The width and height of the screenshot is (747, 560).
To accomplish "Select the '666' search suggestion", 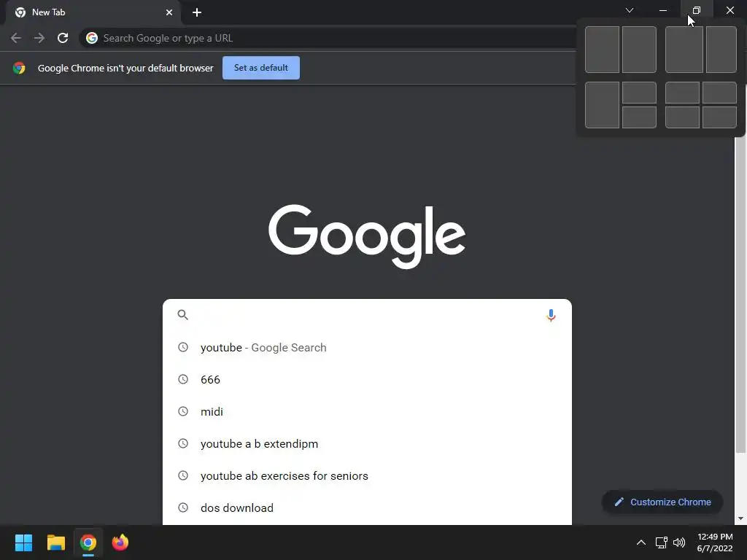I will pos(367,379).
